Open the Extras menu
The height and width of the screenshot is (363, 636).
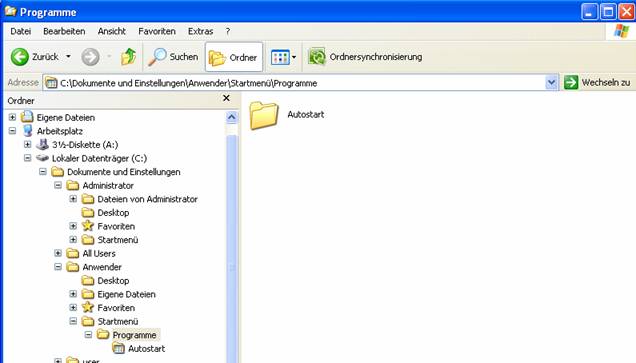tap(200, 31)
